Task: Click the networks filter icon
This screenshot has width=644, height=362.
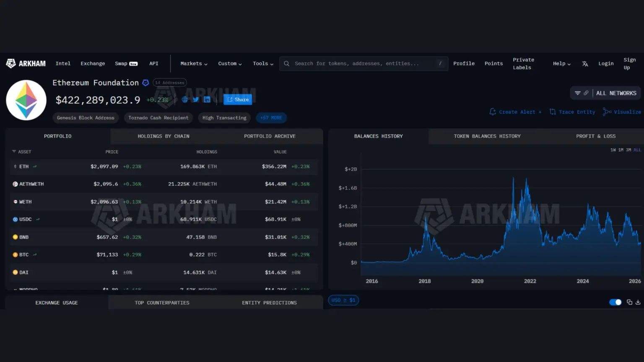Action: [578, 93]
